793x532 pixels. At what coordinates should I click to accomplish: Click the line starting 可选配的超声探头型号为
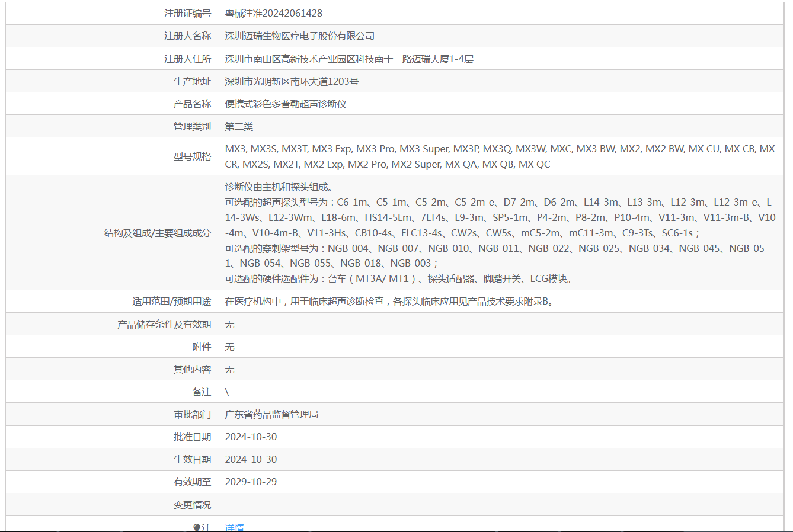tap(498, 202)
